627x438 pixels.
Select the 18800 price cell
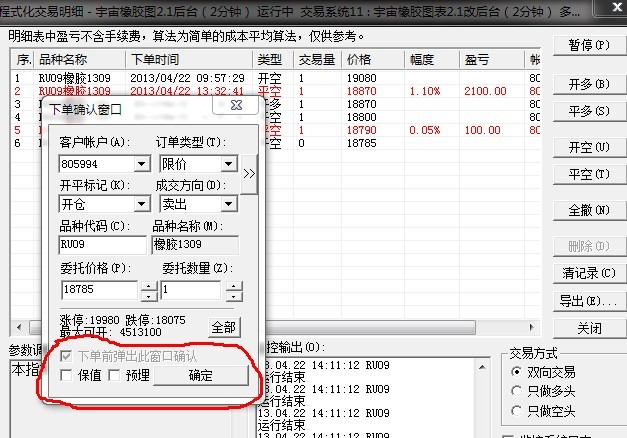(x=361, y=117)
